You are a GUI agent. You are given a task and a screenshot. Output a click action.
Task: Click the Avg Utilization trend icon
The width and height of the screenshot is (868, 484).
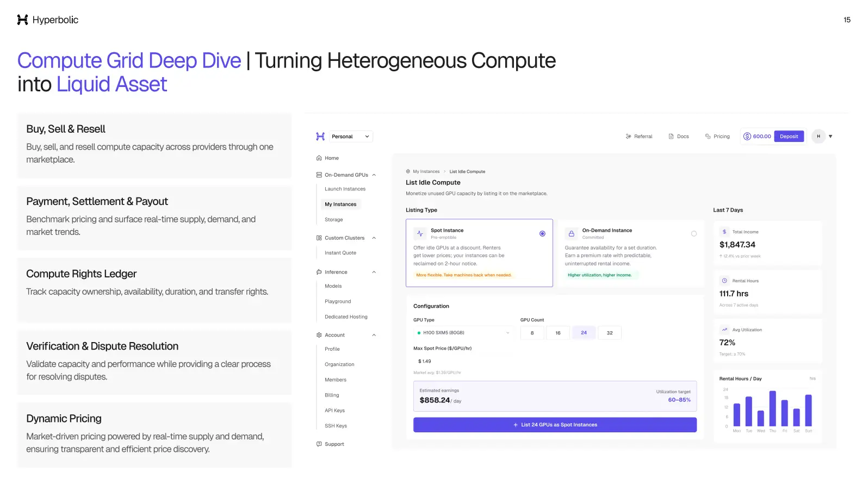[724, 330]
